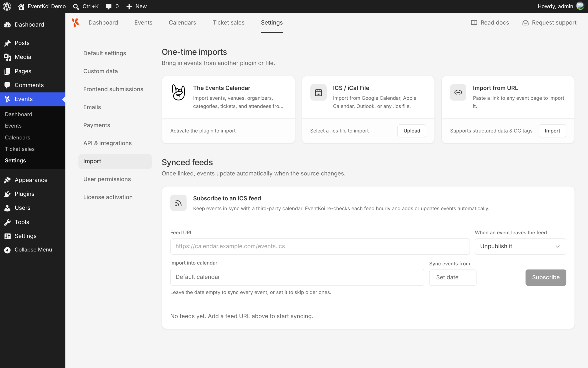Click the plus New icon
The image size is (588, 368).
pos(129,7)
